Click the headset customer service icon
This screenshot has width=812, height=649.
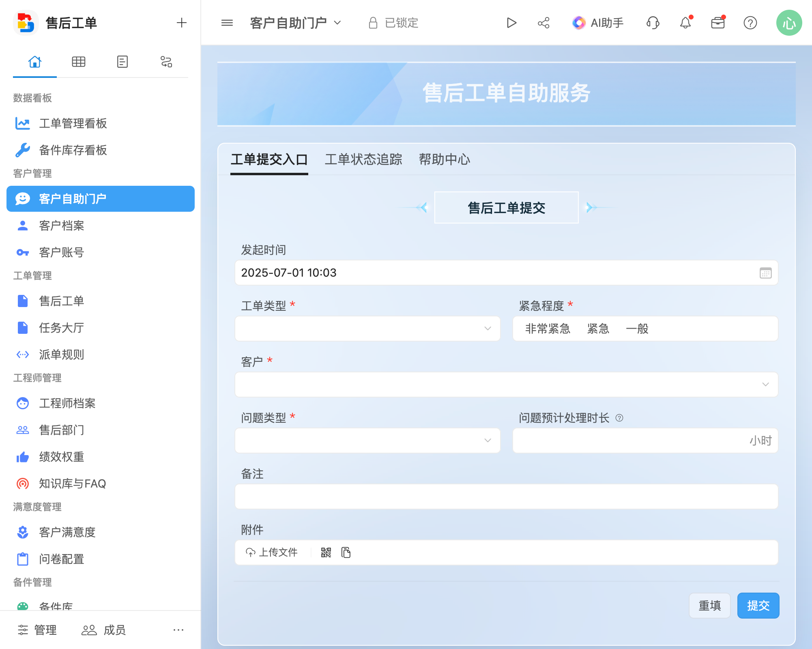[x=652, y=23]
